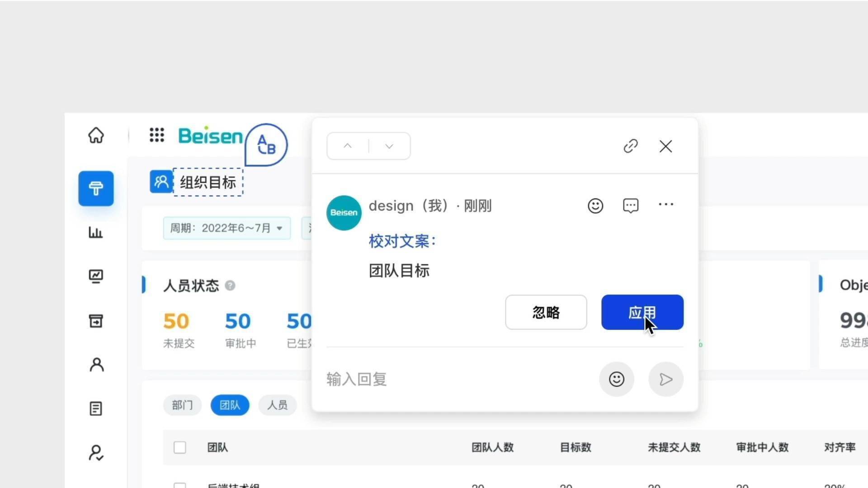The width and height of the screenshot is (868, 488).
Task: Open the comment's more options menu
Action: (x=666, y=204)
